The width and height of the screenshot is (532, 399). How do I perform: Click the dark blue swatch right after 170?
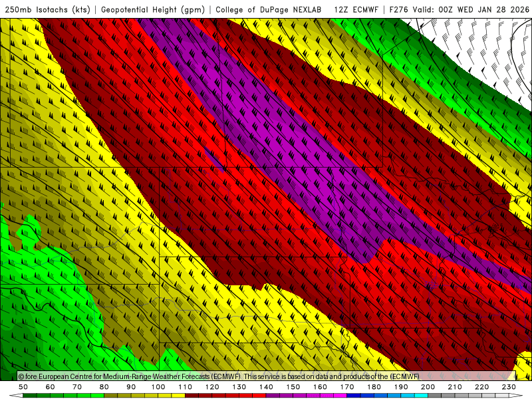pyautogui.click(x=354, y=396)
